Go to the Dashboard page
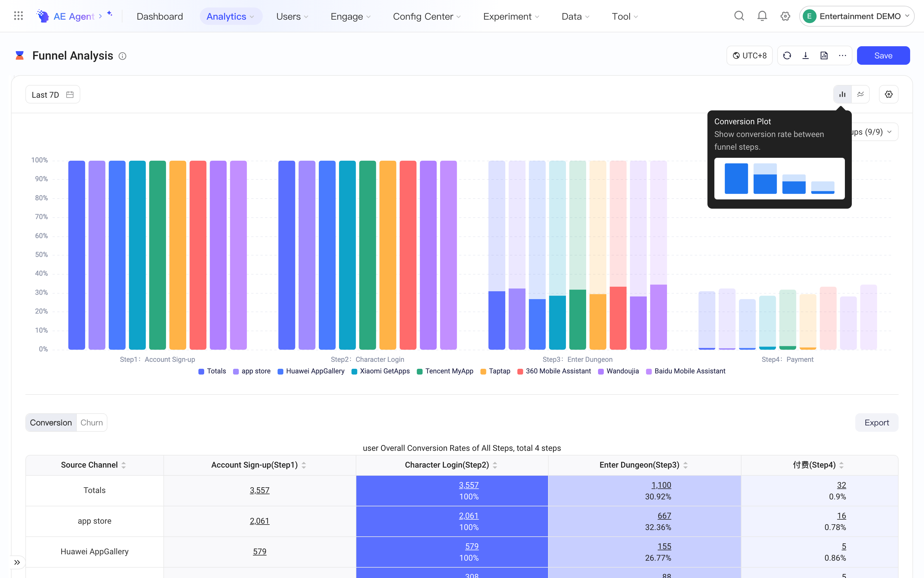This screenshot has width=924, height=578. [160, 16]
